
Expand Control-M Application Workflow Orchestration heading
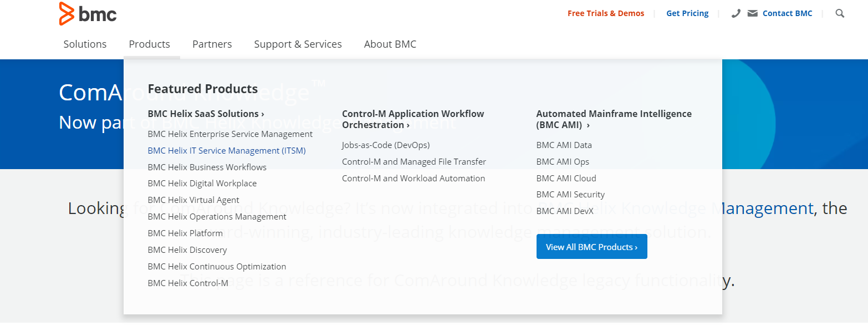[x=412, y=119]
